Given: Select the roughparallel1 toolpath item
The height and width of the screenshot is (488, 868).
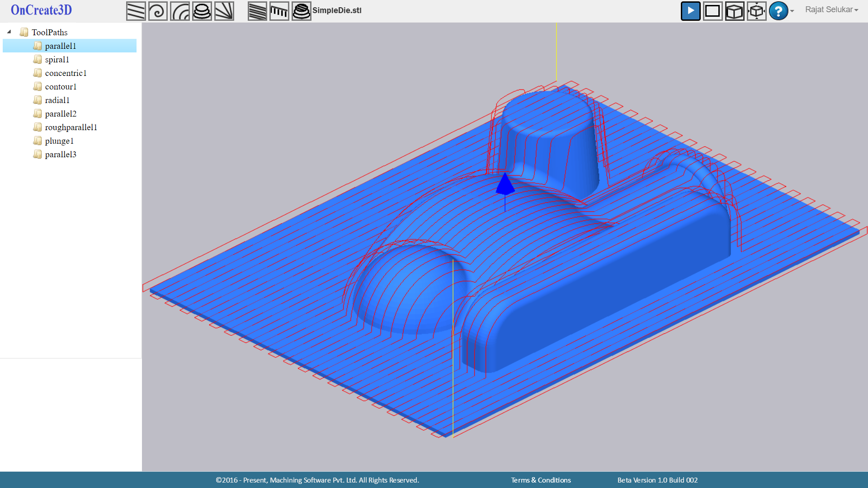Looking at the screenshot, I should point(71,127).
